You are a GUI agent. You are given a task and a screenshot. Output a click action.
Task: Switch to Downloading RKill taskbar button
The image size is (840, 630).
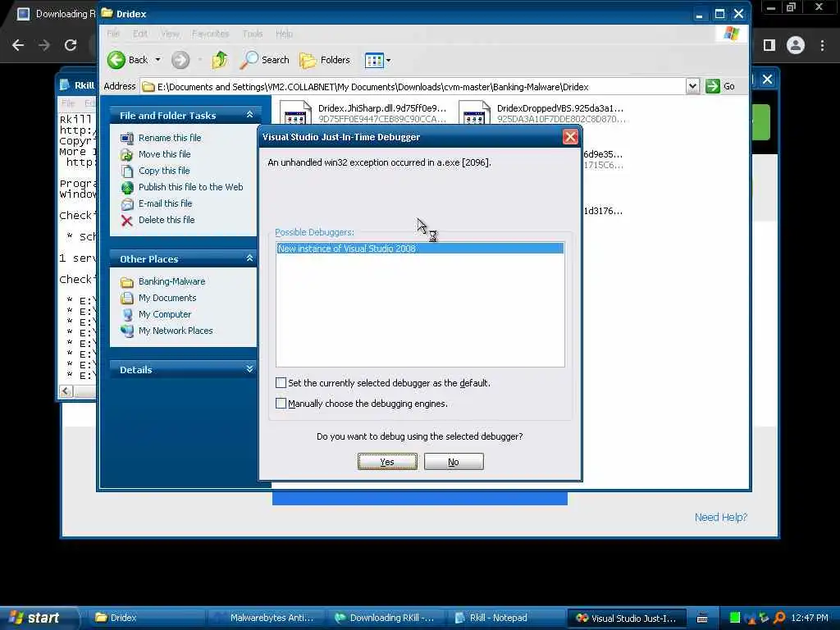click(x=387, y=618)
